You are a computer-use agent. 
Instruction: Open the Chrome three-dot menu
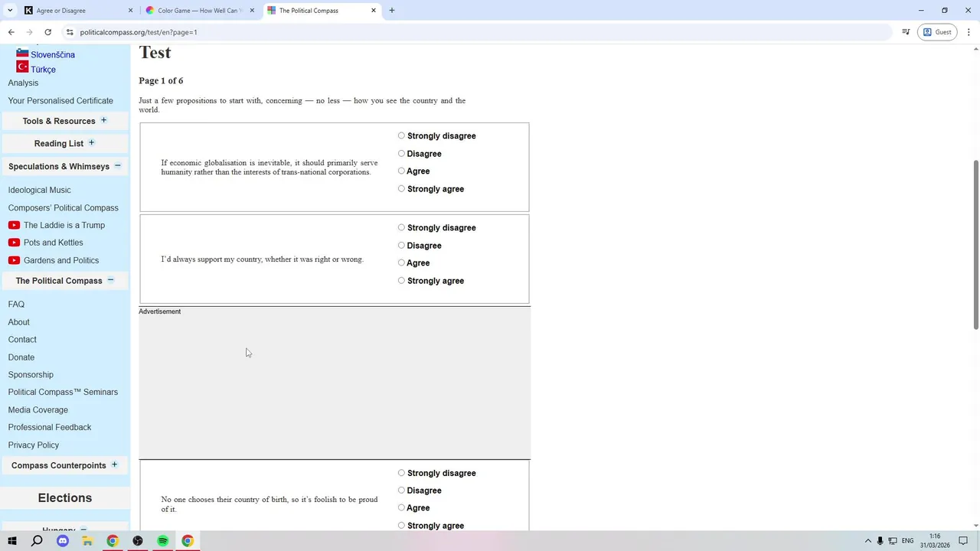(x=969, y=32)
